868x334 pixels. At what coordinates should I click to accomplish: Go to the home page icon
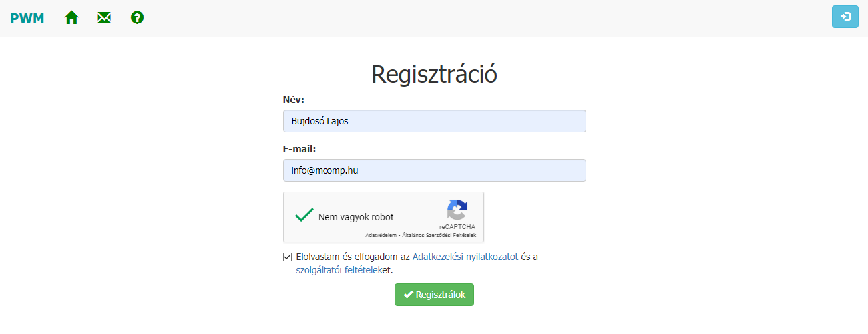[71, 18]
